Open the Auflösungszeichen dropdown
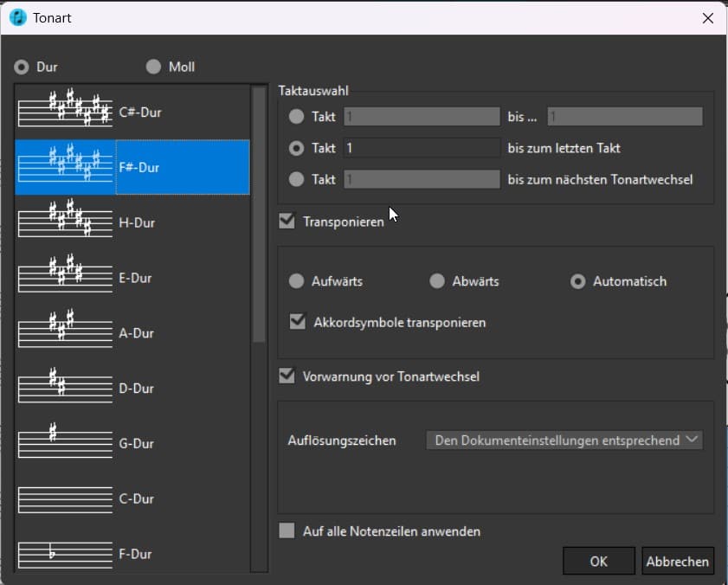The width and height of the screenshot is (728, 585). (x=564, y=440)
